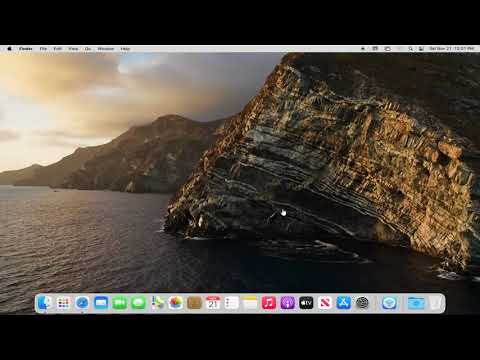Open Podcasts from the Dock
Viewport: 480px width, 360px height.
tap(288, 303)
